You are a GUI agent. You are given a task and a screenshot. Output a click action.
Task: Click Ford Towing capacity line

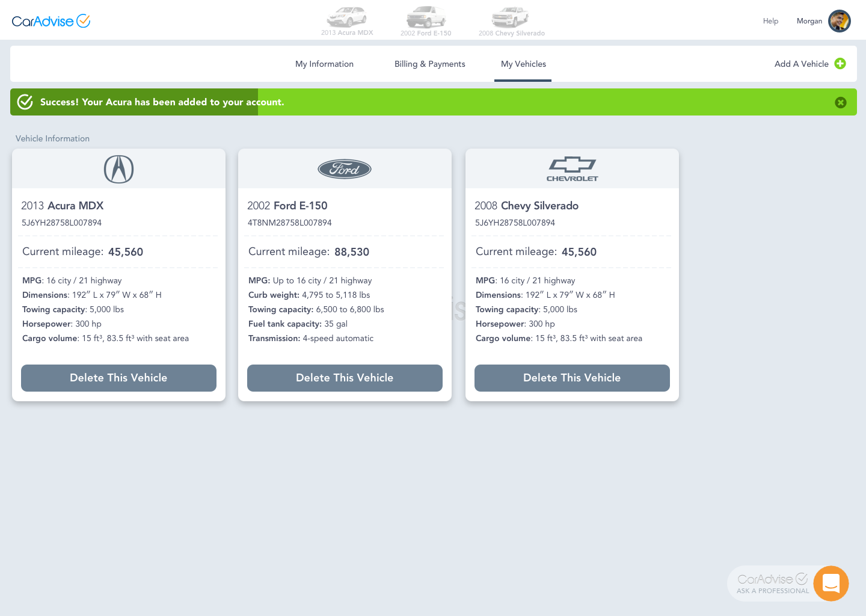coord(316,309)
